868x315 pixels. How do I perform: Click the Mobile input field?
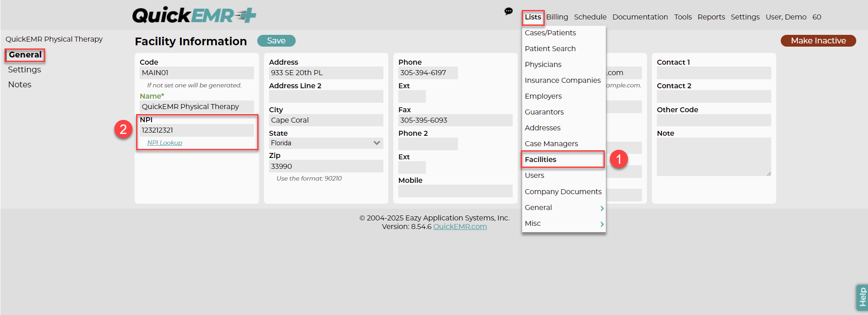pos(455,191)
